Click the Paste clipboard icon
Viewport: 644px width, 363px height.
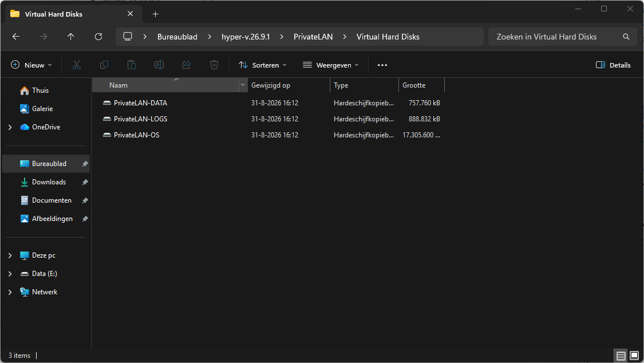tap(132, 65)
